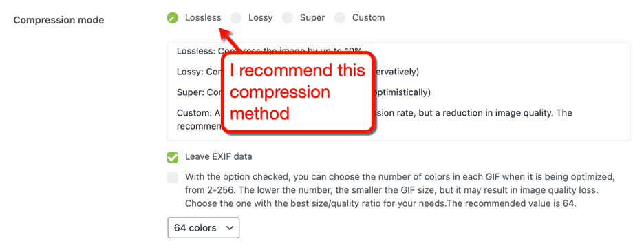Enable the GIF color number option checkbox
Screen dimensions: 644x248
coord(173,178)
